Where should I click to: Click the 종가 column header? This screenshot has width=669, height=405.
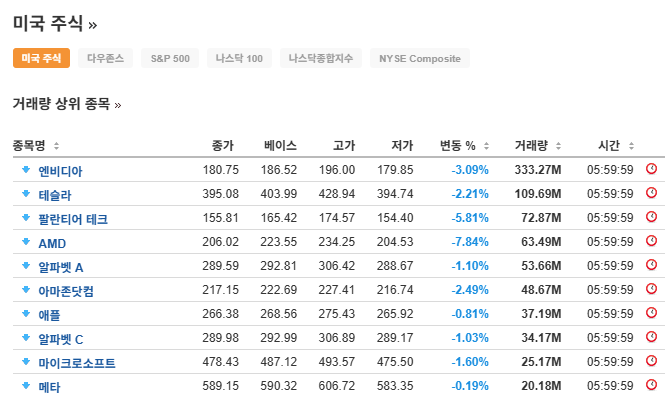coord(223,146)
